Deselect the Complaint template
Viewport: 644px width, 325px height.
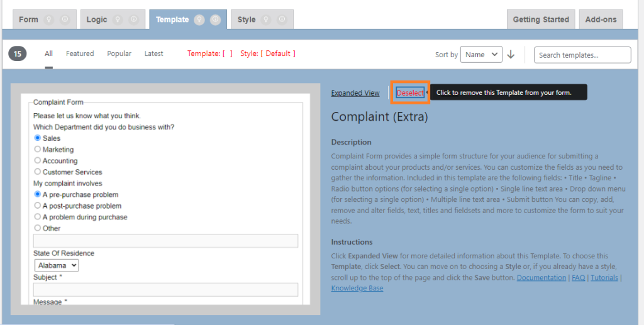(410, 93)
